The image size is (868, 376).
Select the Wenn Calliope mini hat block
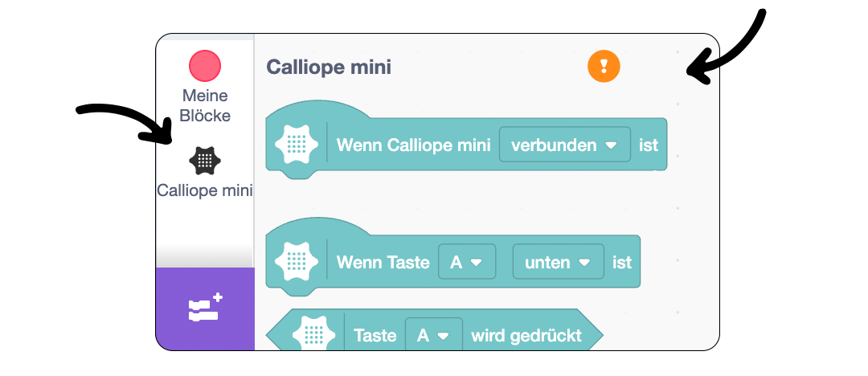(x=466, y=140)
